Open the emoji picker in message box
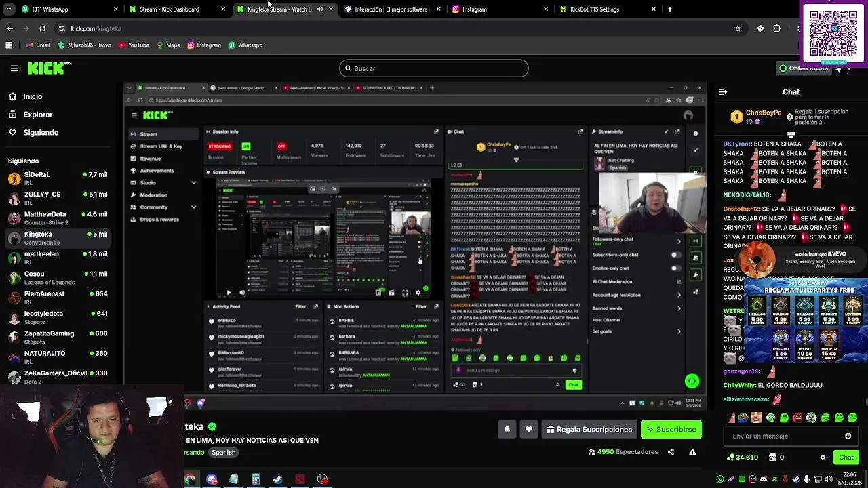The height and width of the screenshot is (488, 868). 848,436
